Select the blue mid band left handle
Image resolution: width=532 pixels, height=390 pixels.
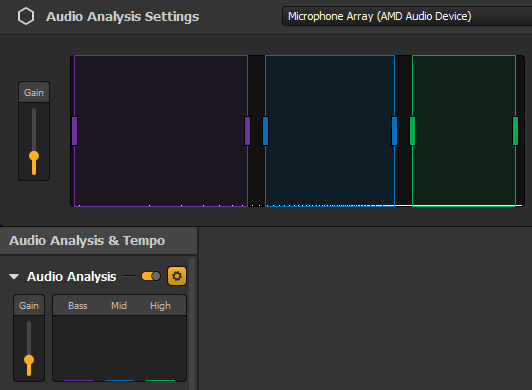266,131
